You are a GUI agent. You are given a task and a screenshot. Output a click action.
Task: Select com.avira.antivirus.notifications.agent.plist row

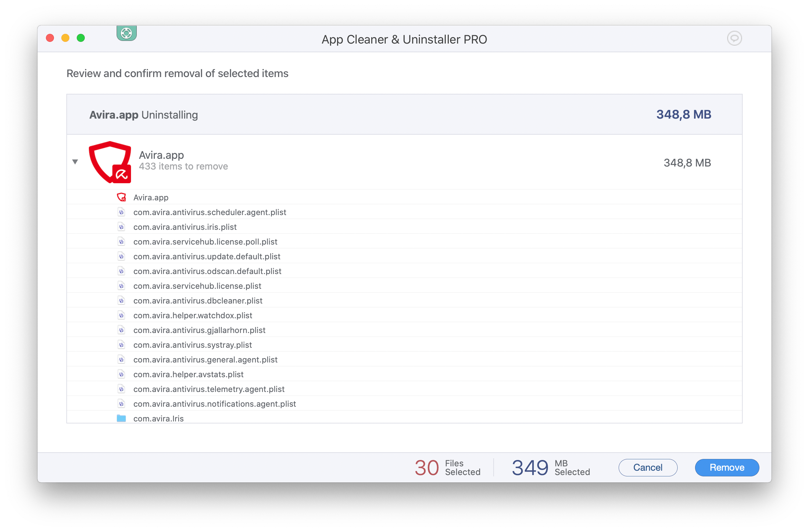[x=214, y=404]
